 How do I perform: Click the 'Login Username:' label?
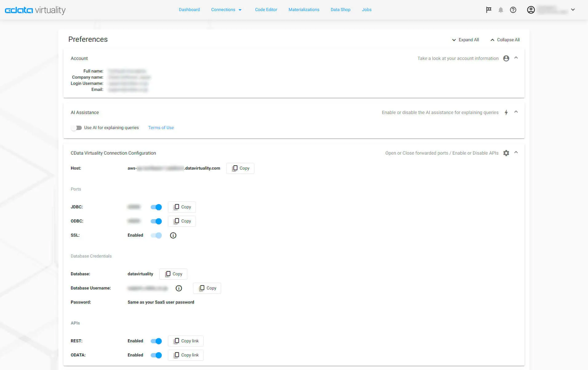(x=87, y=84)
